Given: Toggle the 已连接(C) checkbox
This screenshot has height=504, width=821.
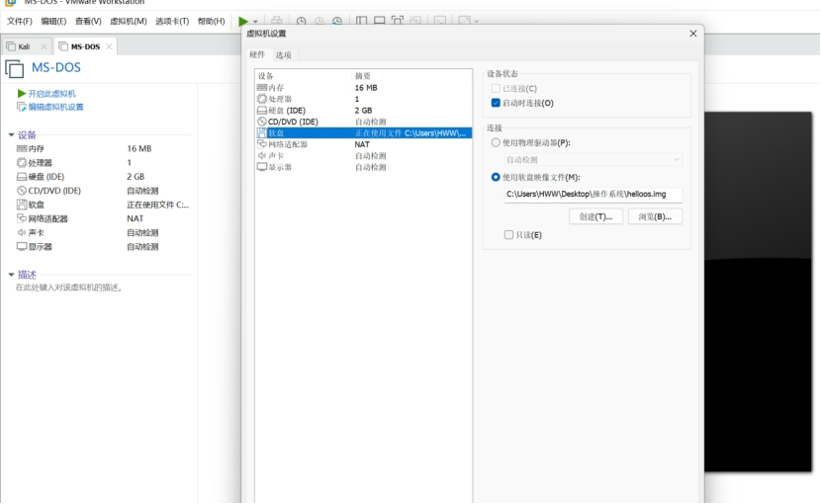Looking at the screenshot, I should click(496, 89).
